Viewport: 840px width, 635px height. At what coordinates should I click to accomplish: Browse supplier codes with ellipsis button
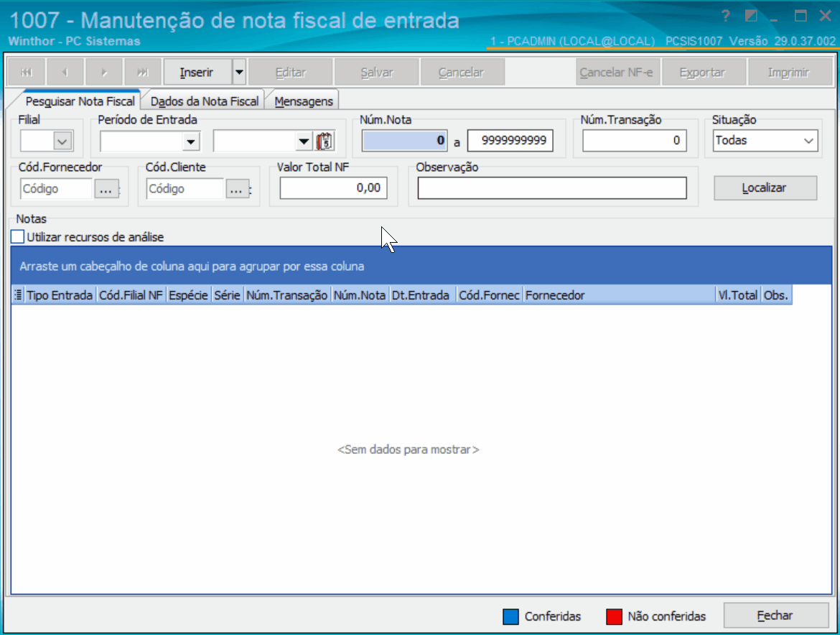click(106, 189)
